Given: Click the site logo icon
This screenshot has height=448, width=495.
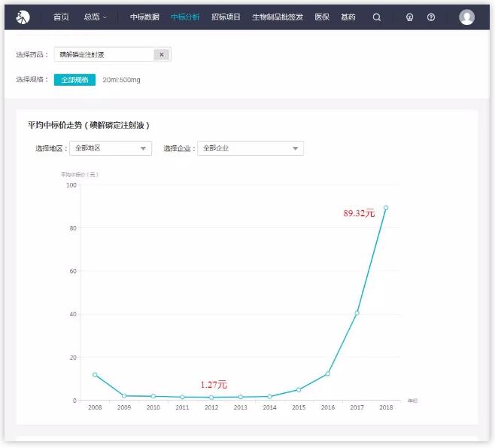Looking at the screenshot, I should [x=23, y=17].
